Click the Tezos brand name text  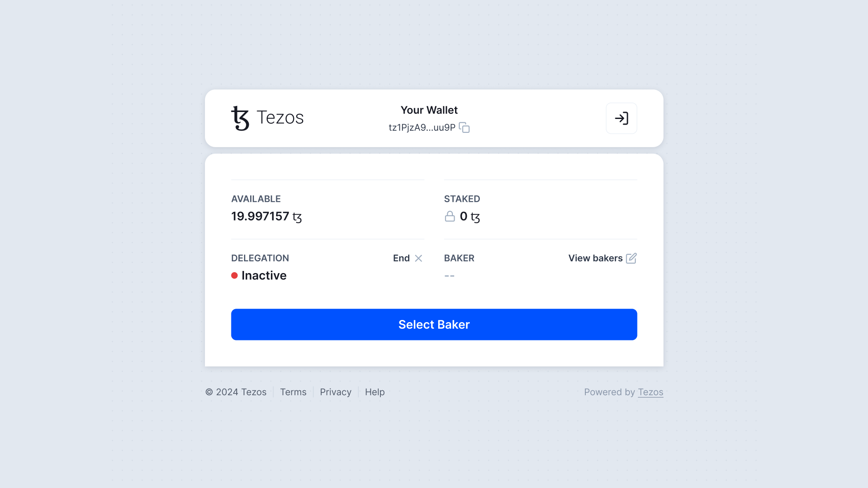pos(280,118)
